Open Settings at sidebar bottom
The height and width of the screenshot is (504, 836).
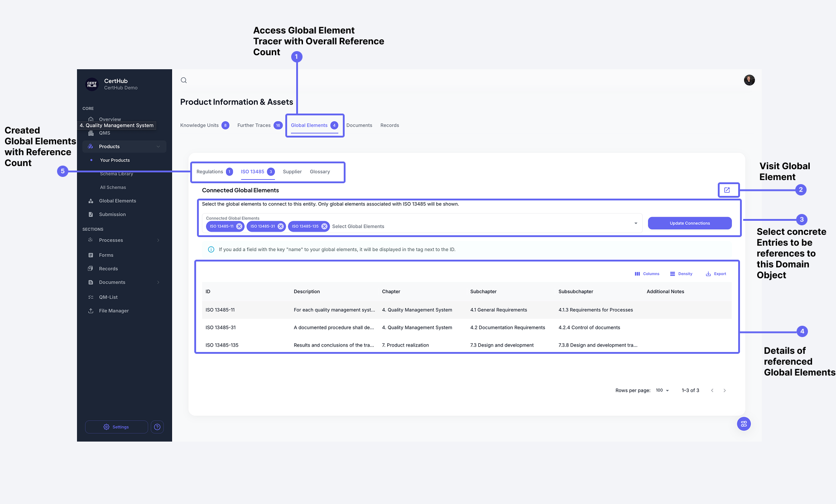pos(116,427)
